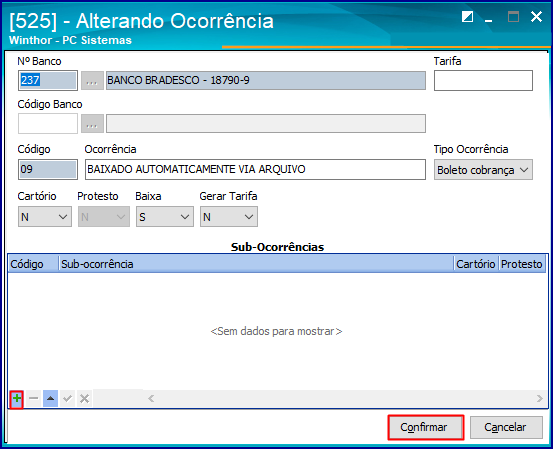
Task: Sort by the Código column header
Action: coord(33,264)
